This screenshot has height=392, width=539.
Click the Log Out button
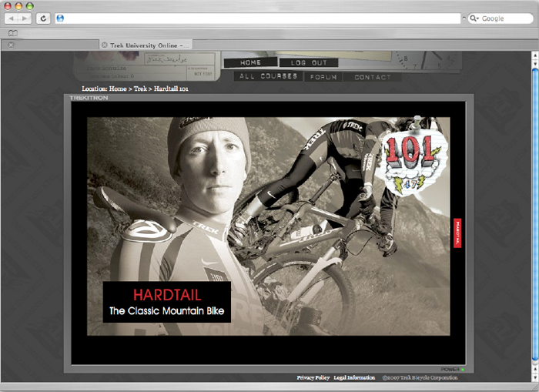[x=309, y=62]
